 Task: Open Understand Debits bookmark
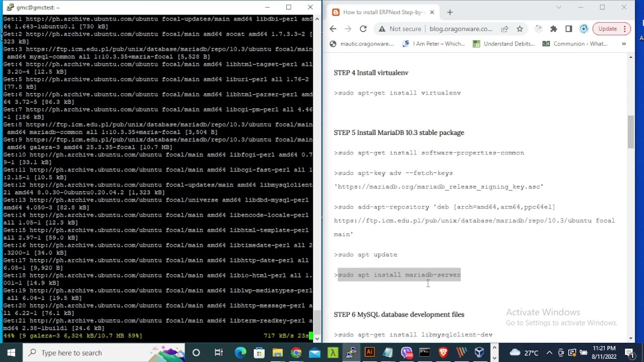coord(504,44)
